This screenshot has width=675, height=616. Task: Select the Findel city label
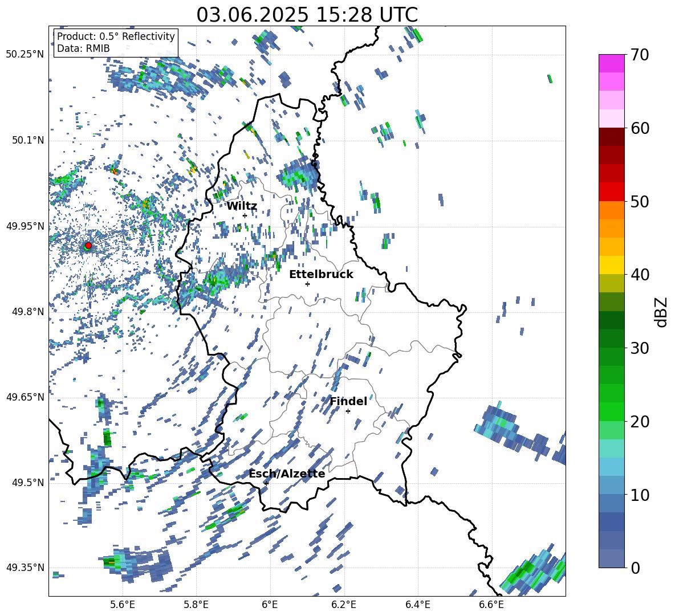(348, 401)
